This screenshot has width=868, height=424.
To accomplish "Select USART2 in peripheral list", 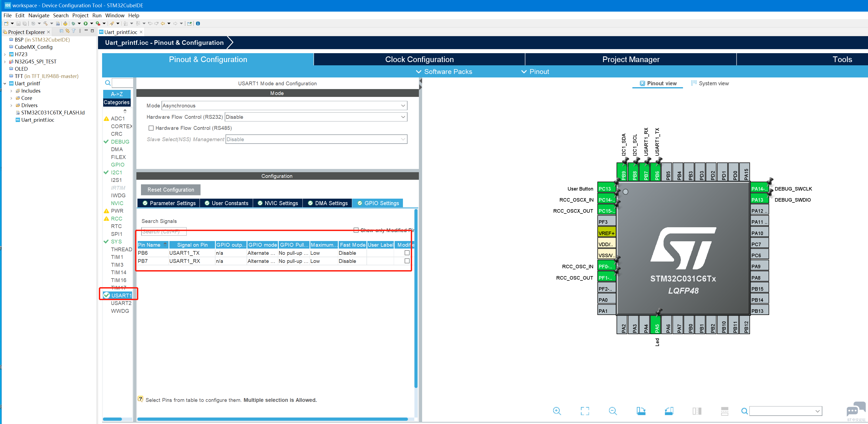I will click(x=121, y=303).
